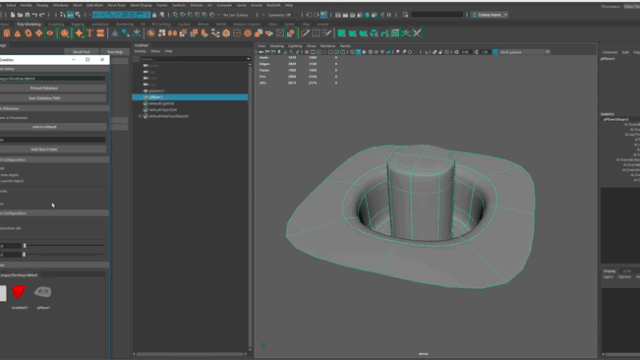
Task: Toggle make live magnet icon
Action: 212,15
